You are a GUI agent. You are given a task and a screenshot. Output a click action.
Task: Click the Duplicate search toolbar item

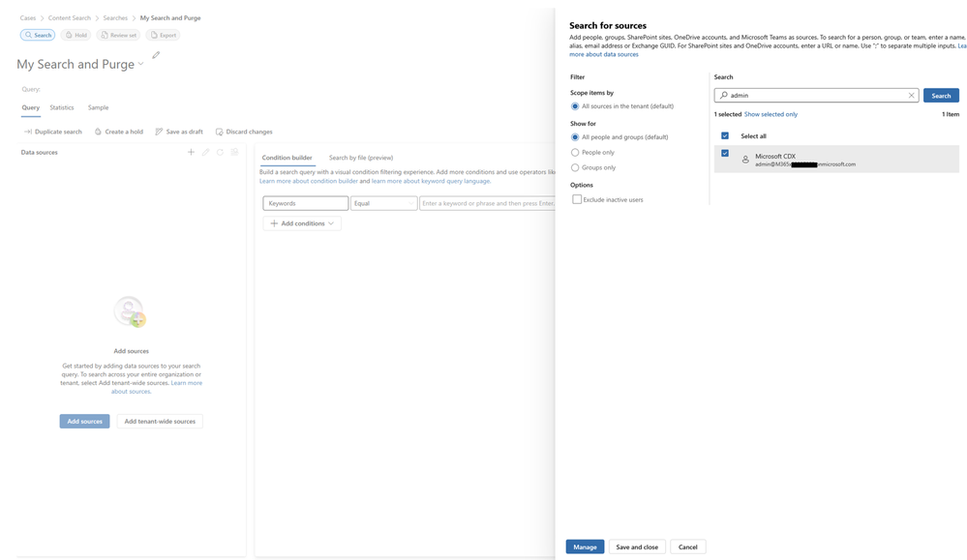[x=52, y=132]
